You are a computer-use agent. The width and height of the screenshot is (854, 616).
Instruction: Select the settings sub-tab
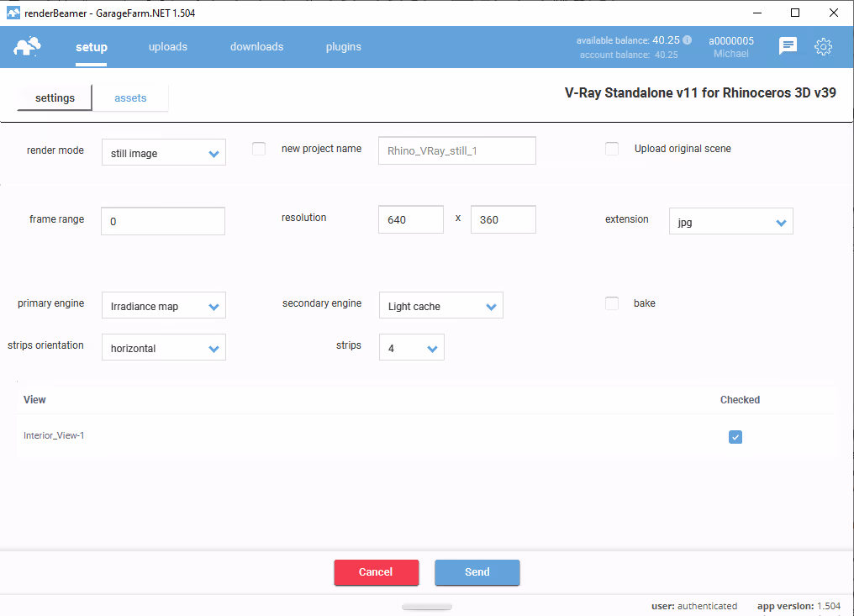coord(55,97)
